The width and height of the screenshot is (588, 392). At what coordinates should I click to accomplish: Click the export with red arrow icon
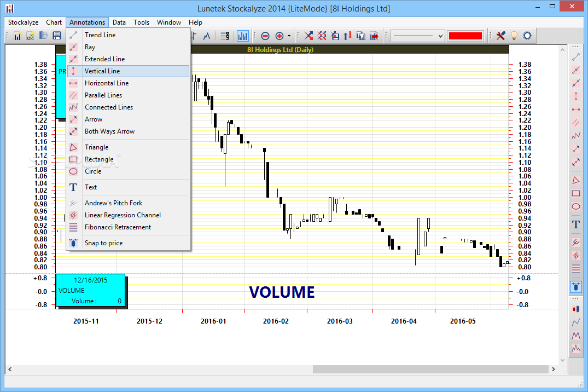pyautogui.click(x=374, y=36)
